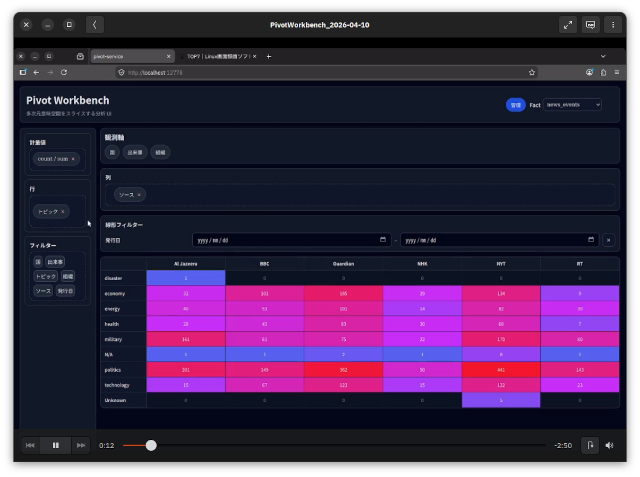This screenshot has height=477, width=640.
Task: Reload the browser page
Action: 64,72
